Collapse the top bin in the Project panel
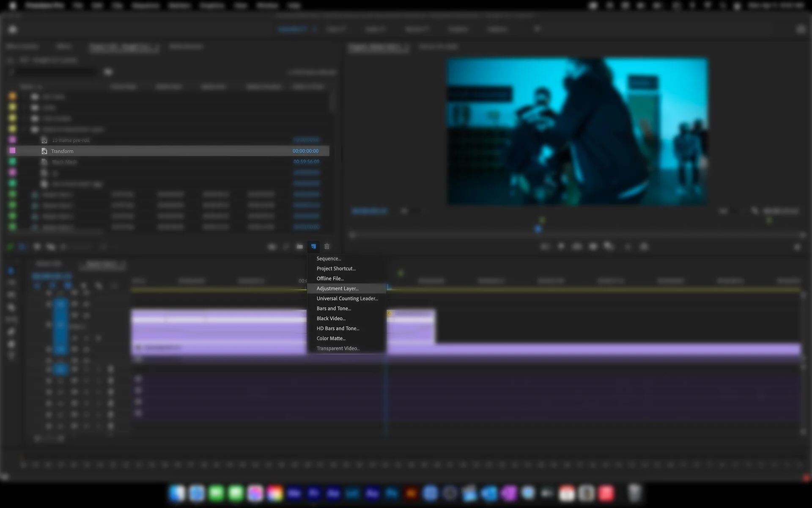This screenshot has height=508, width=812. click(28, 97)
